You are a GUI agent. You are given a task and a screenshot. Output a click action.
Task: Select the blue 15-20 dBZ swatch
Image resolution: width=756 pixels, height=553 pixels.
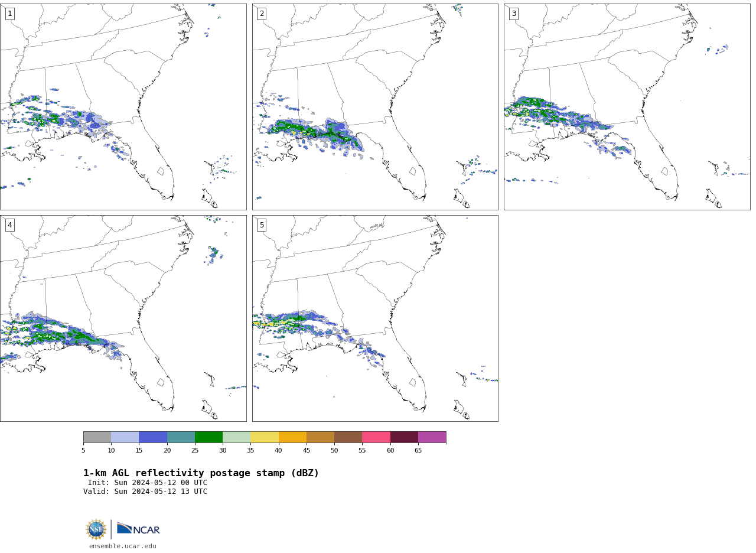153,437
